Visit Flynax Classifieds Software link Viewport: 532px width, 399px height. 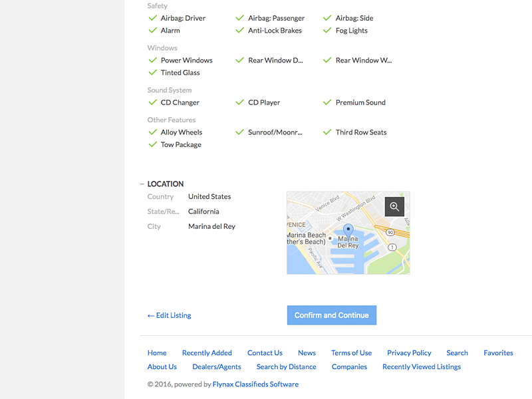(x=255, y=384)
